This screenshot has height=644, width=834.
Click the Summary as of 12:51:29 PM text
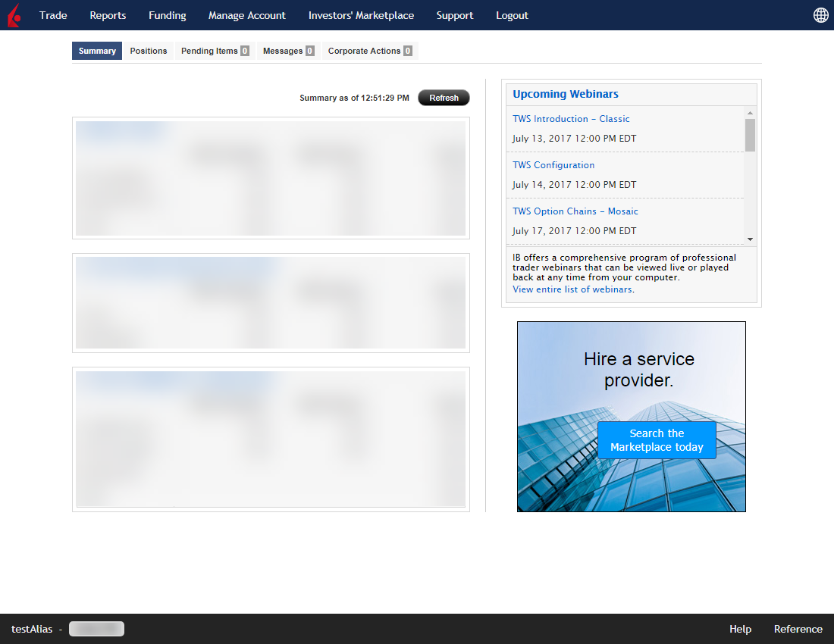tap(354, 98)
